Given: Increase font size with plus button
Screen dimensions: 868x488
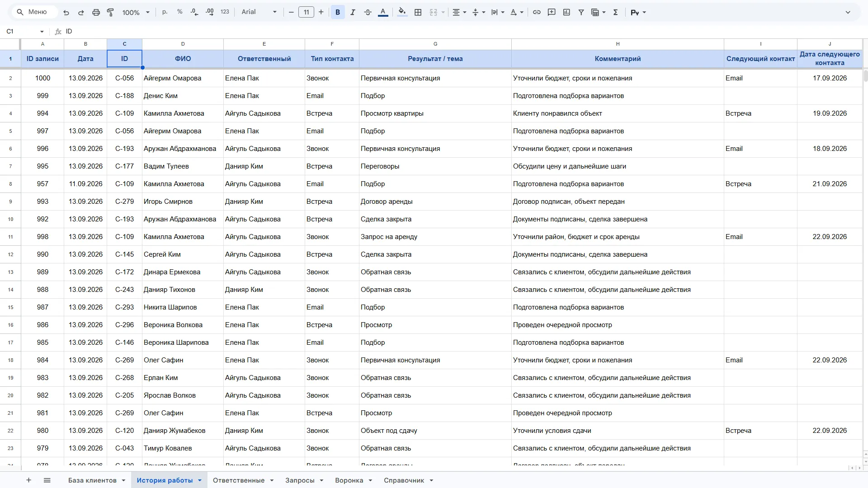Looking at the screenshot, I should (x=321, y=12).
